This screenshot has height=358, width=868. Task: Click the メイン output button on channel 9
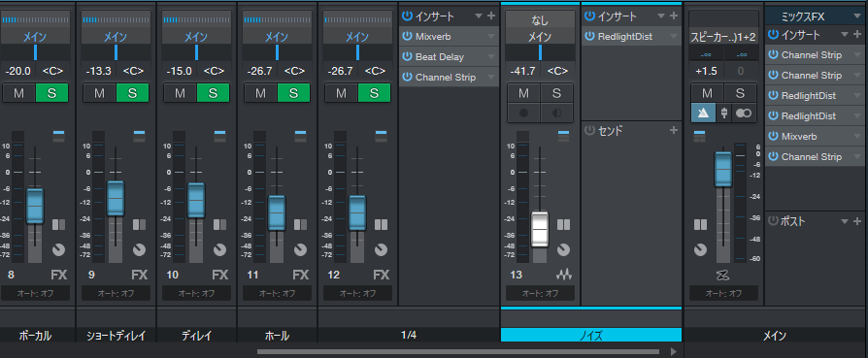coord(116,37)
